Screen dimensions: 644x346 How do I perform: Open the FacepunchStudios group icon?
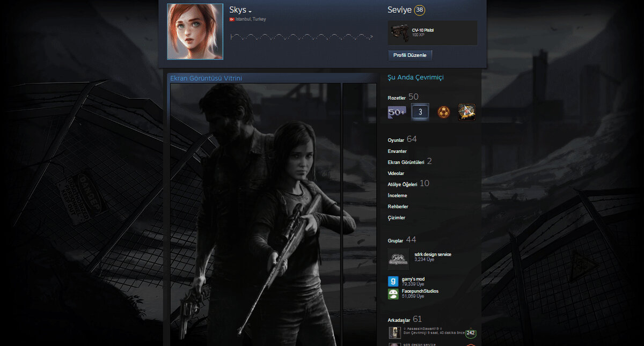[x=393, y=293]
